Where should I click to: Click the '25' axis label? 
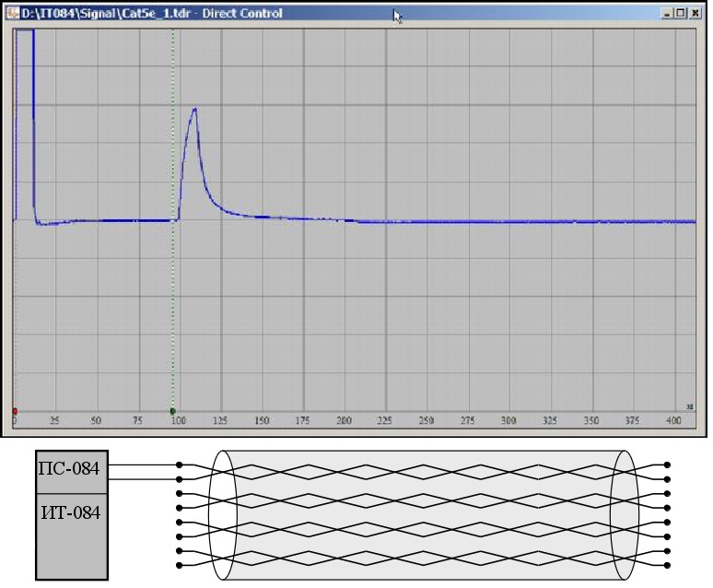click(54, 420)
